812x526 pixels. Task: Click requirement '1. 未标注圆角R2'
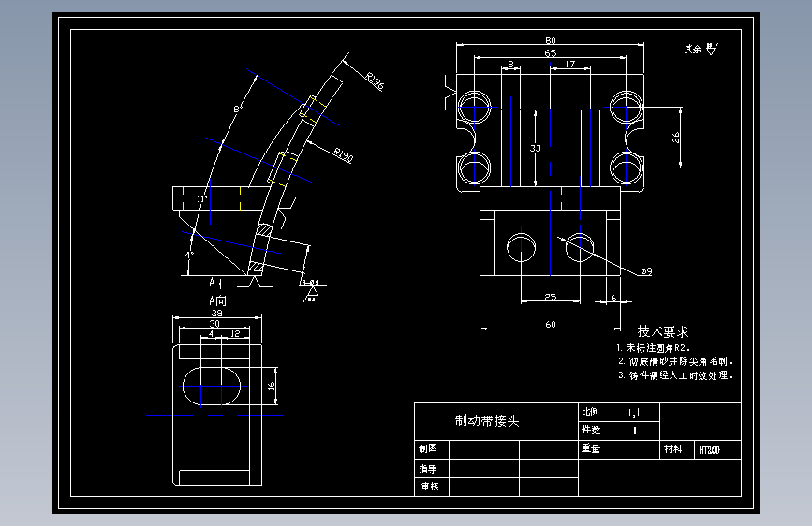click(x=653, y=348)
